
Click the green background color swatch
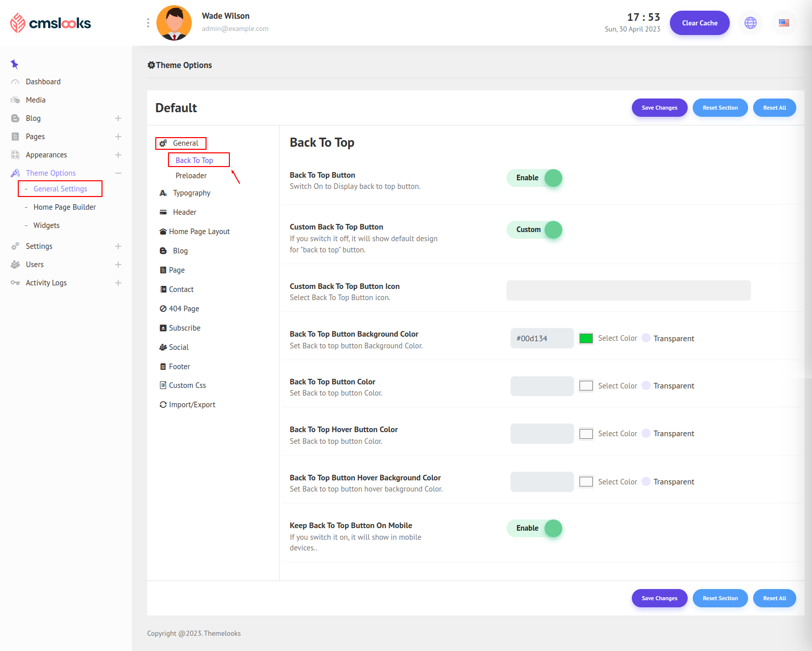click(586, 338)
